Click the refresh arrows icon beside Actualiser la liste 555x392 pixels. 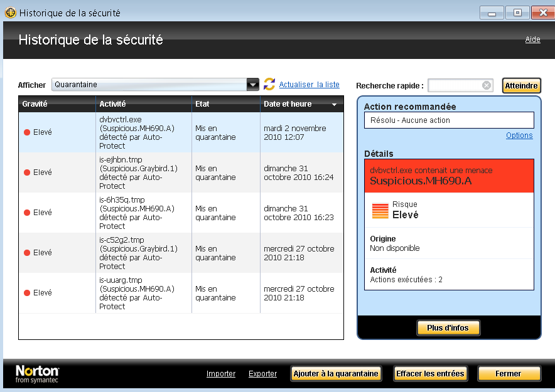click(x=269, y=85)
